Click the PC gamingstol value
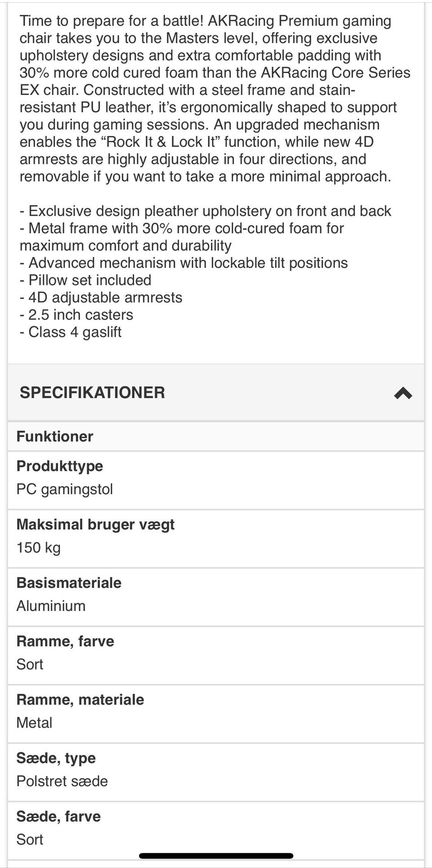The image size is (432, 868). 65,489
